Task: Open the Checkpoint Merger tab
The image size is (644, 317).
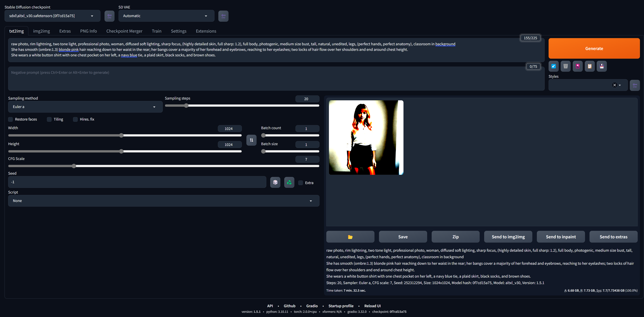Action: 124,31
